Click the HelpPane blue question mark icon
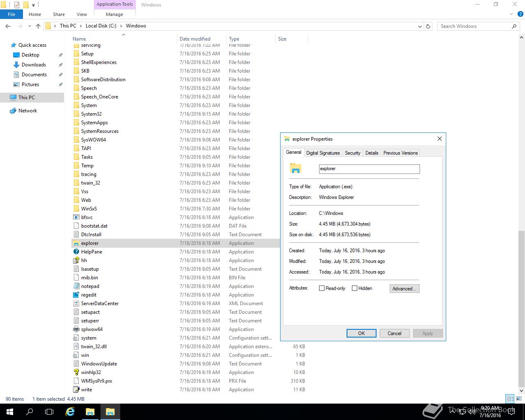 point(76,252)
